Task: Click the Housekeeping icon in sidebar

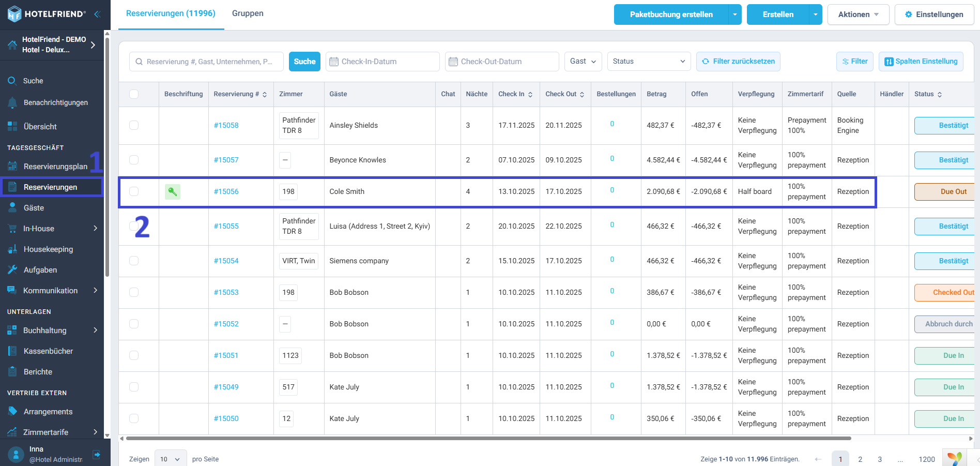Action: [12, 249]
